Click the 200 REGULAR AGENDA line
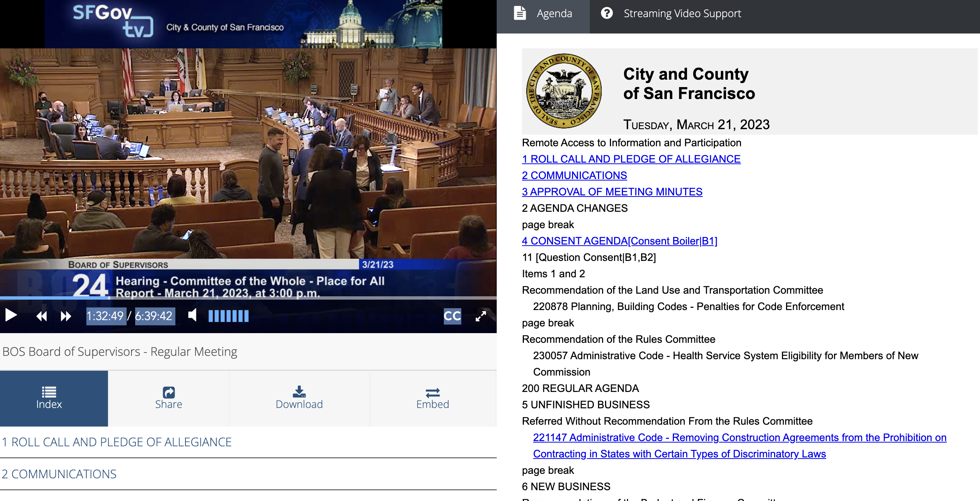This screenshot has width=980, height=501. 580,388
